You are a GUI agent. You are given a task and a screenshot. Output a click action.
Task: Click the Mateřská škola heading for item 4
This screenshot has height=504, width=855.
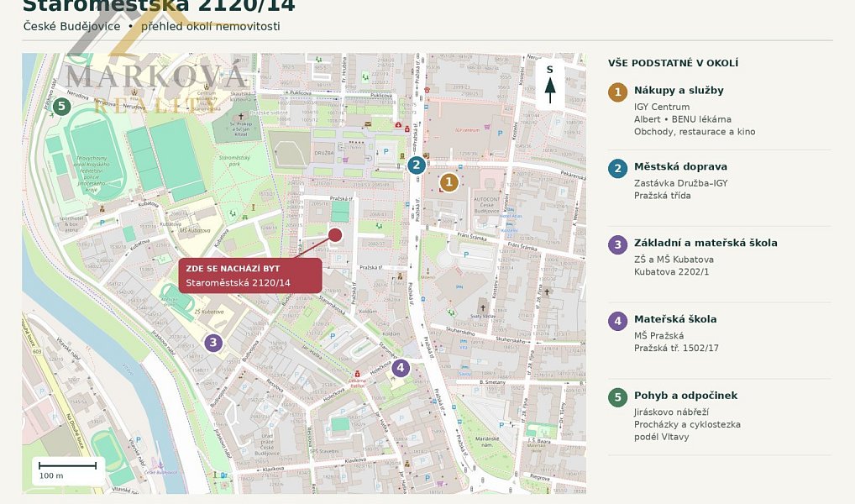pyautogui.click(x=675, y=319)
